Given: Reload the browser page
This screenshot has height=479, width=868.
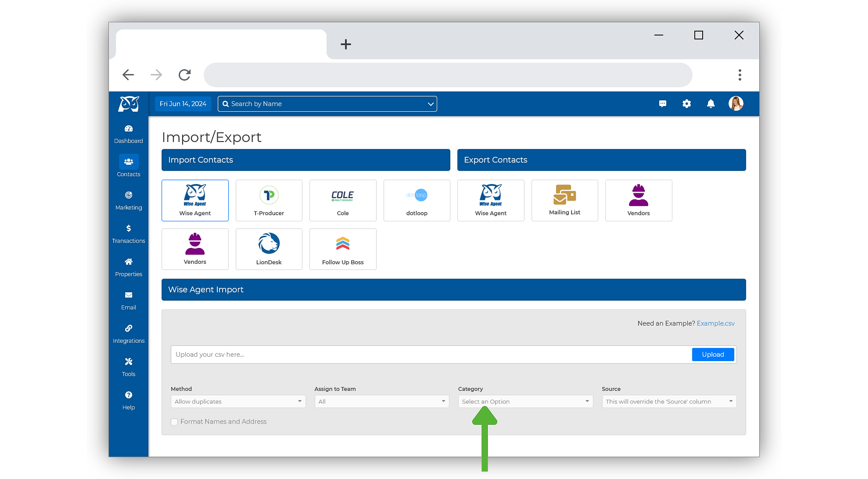Looking at the screenshot, I should (184, 75).
